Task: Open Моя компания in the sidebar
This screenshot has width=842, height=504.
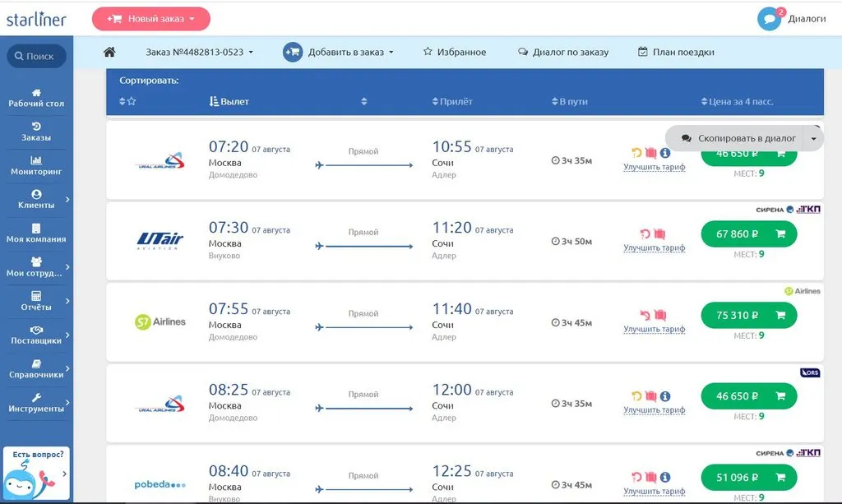Action: coord(36,233)
